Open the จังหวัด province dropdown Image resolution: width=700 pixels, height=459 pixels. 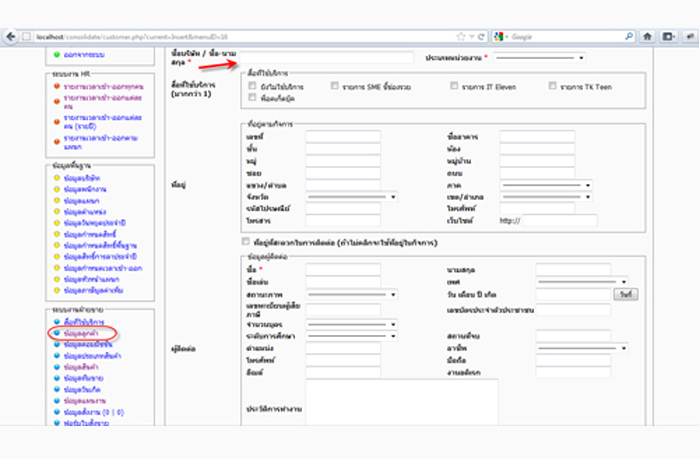[351, 197]
